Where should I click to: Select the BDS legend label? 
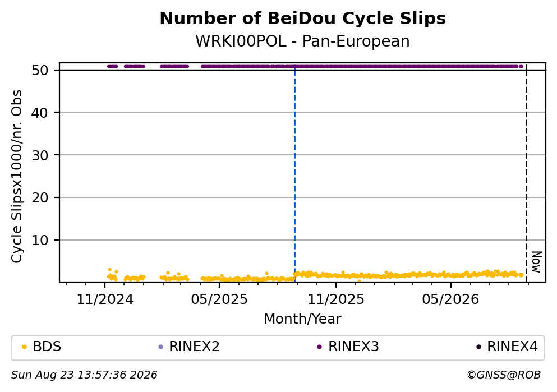tap(47, 347)
